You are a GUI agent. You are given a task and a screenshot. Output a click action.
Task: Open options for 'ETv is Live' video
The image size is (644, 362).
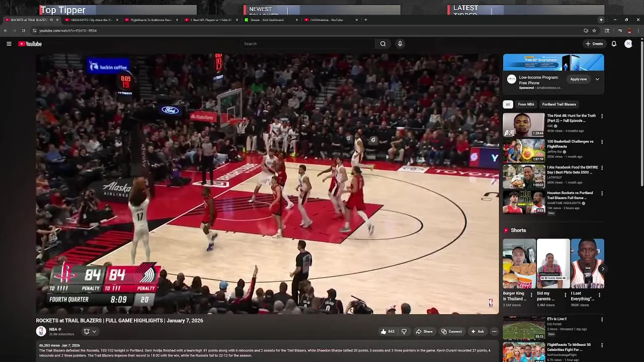602,319
